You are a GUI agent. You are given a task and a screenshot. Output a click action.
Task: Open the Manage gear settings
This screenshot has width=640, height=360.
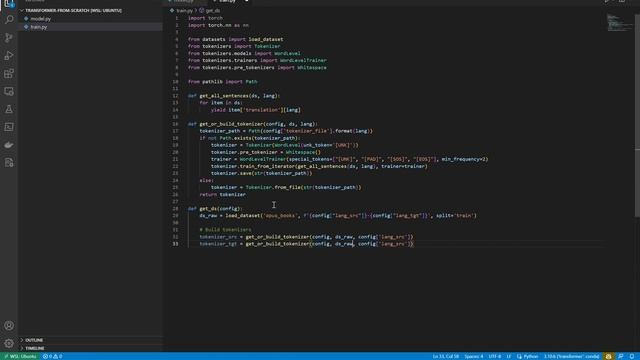pyautogui.click(x=9, y=343)
